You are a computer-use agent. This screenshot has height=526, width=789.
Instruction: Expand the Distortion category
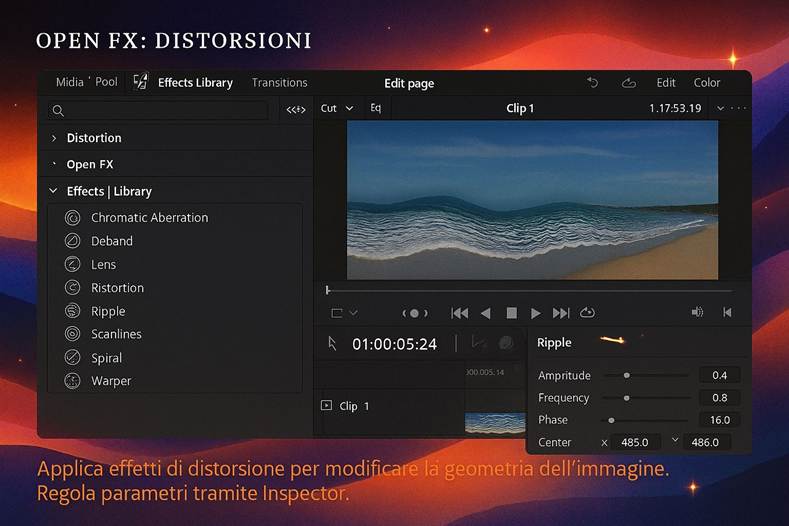click(54, 138)
